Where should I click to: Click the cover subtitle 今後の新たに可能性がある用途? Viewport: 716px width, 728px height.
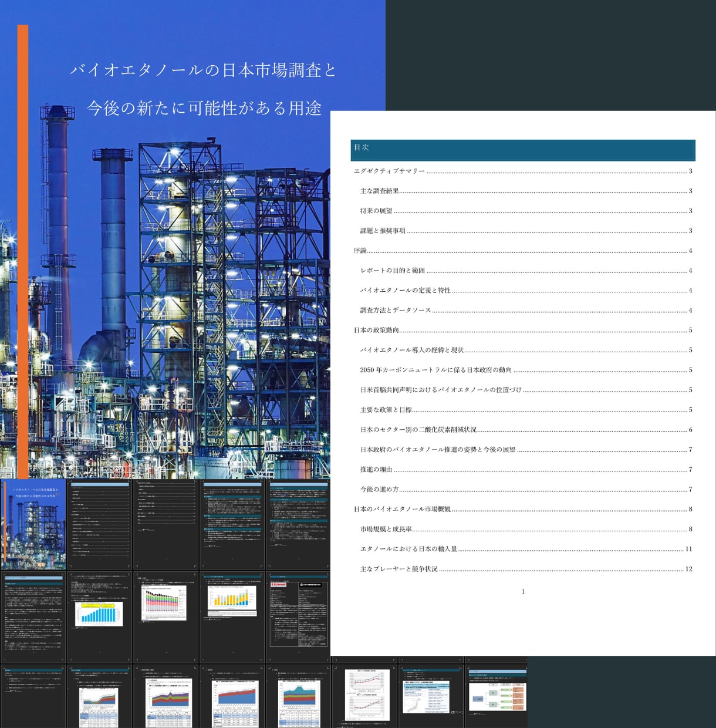204,108
